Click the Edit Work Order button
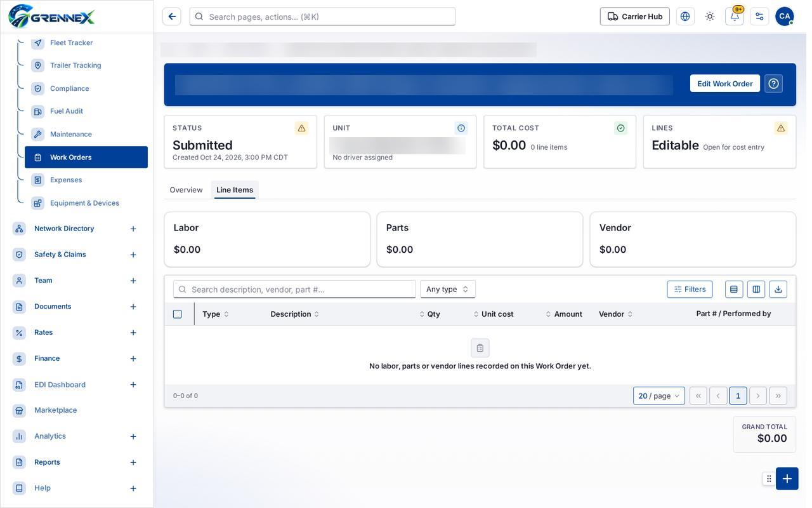Viewport: 812px width, 508px height. (725, 84)
